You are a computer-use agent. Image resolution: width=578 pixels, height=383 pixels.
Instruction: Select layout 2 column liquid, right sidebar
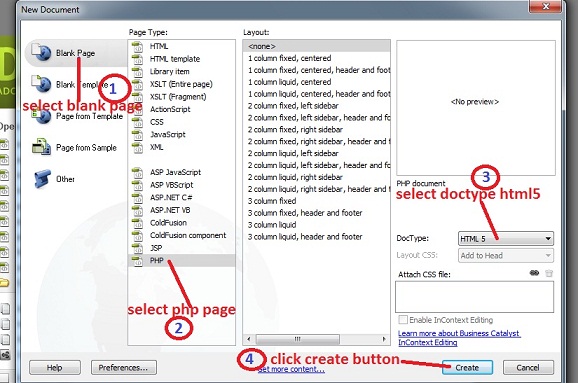(317, 177)
